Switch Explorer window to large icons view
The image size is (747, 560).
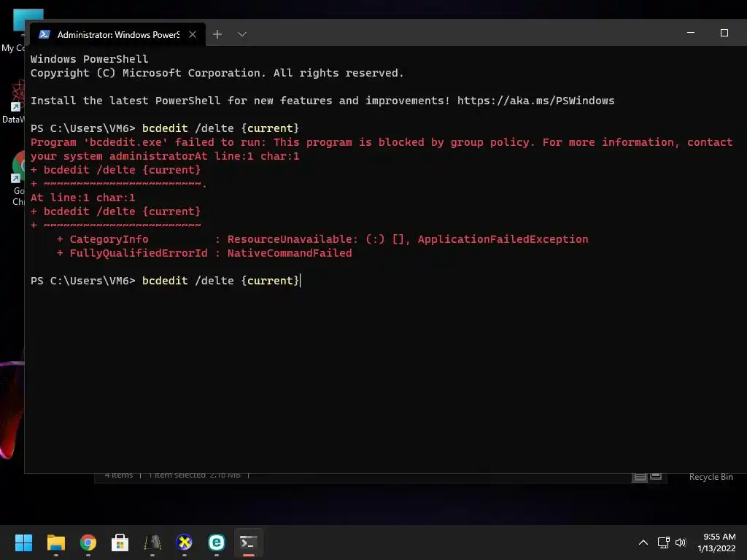pyautogui.click(x=656, y=477)
